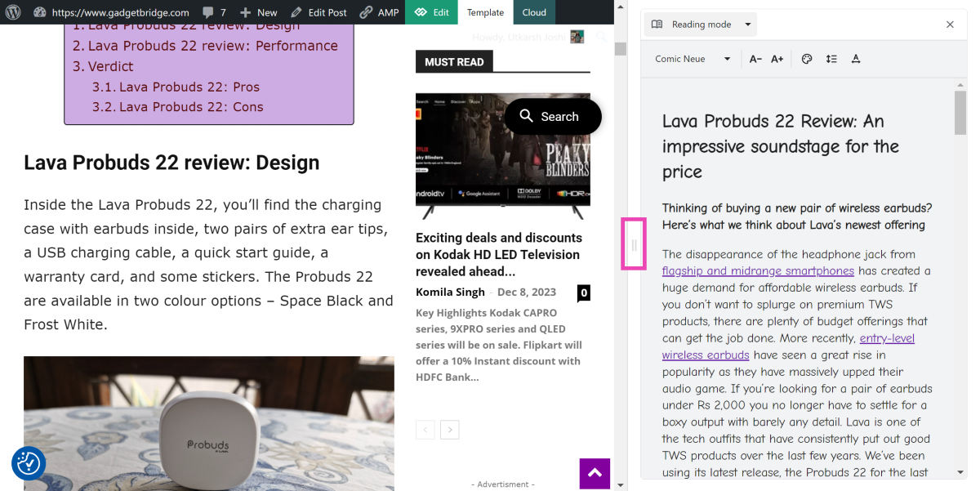Switch to the Template tab
The width and height of the screenshot is (980, 491).
[485, 12]
